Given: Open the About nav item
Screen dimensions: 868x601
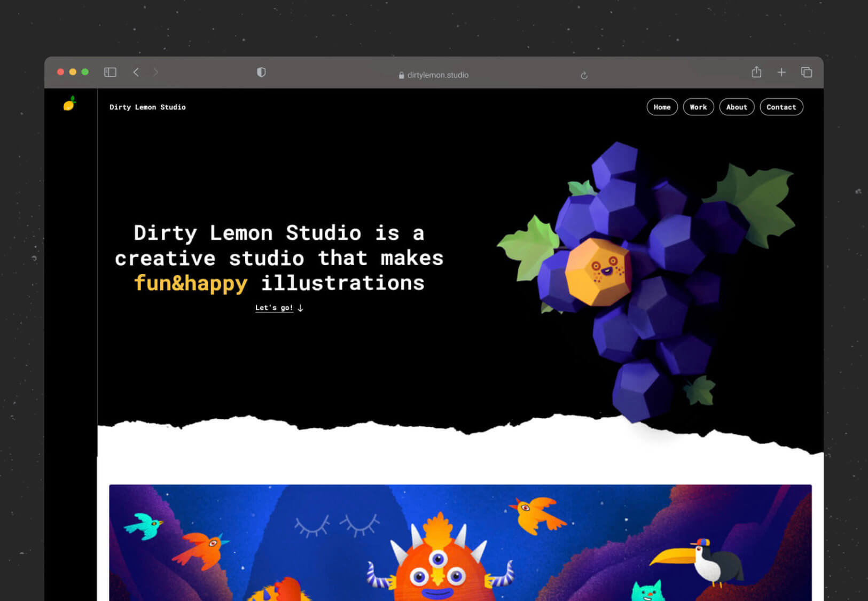Looking at the screenshot, I should (737, 107).
